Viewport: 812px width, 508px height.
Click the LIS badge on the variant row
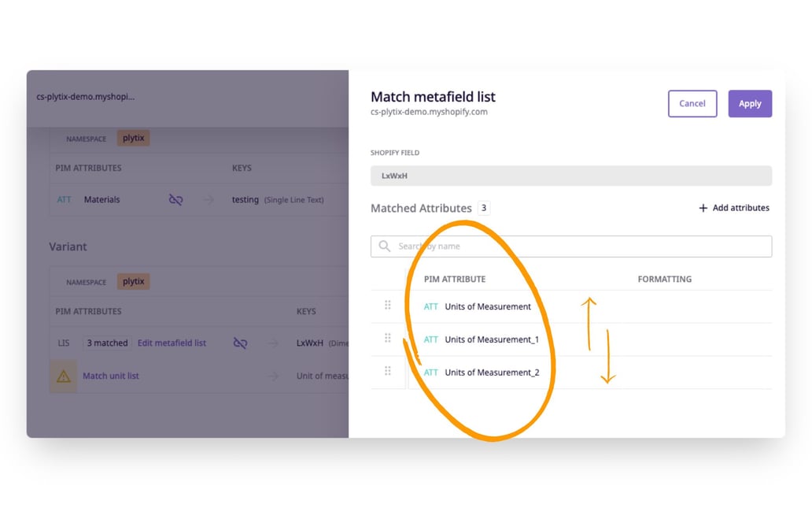coord(64,343)
